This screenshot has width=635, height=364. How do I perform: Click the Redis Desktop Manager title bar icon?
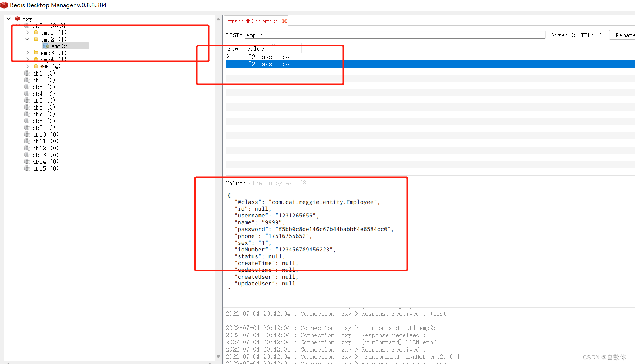pyautogui.click(x=5, y=5)
